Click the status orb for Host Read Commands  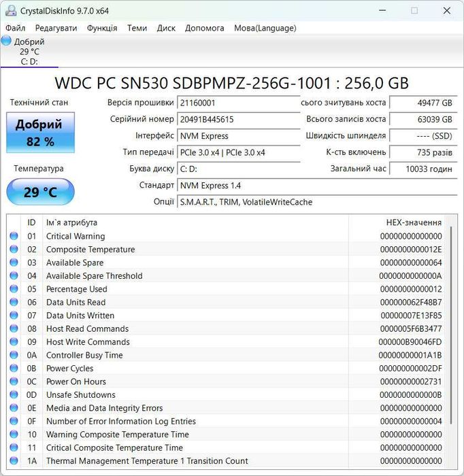point(14,328)
